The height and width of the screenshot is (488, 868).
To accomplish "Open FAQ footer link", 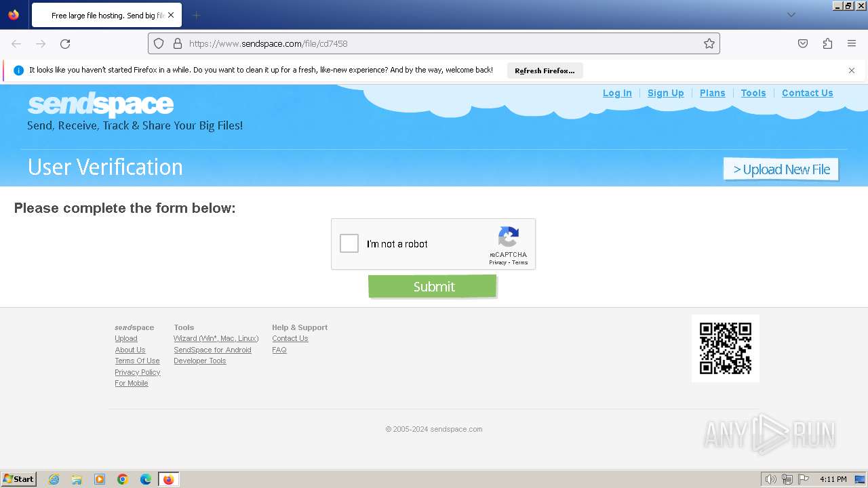I will coord(279,350).
